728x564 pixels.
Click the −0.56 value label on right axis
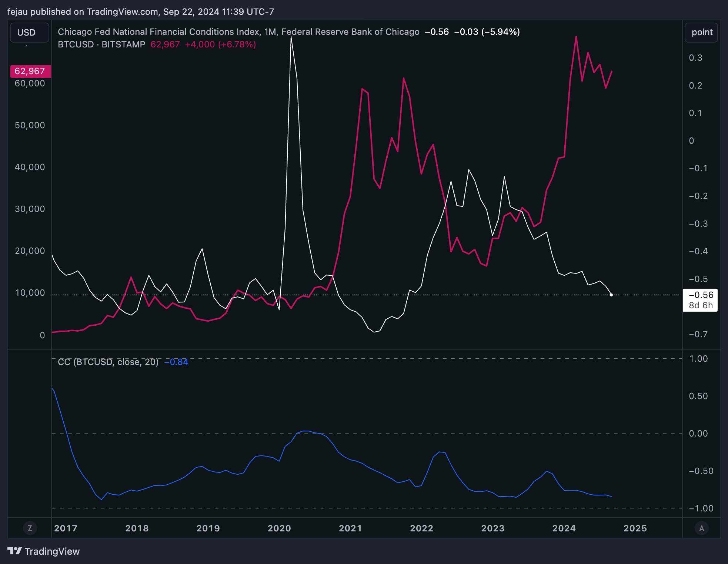point(701,295)
